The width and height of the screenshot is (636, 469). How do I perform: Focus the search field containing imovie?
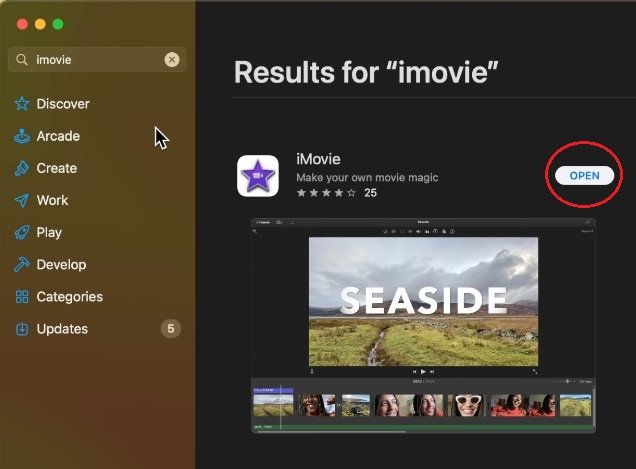pos(97,60)
